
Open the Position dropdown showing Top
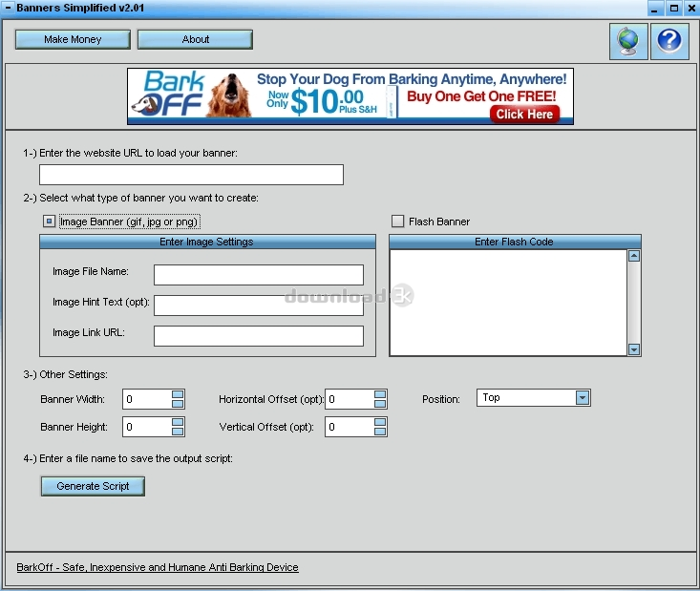pos(534,398)
